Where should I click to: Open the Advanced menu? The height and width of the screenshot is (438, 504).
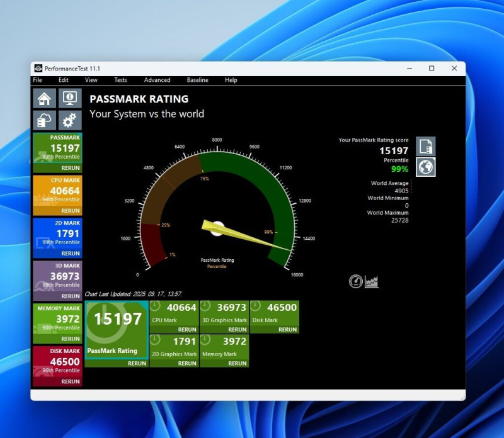pos(157,80)
